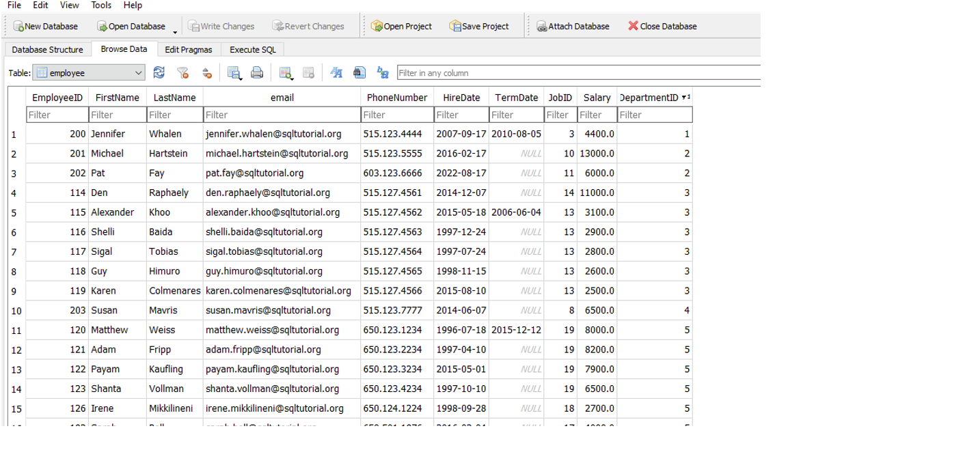Image resolution: width=980 pixels, height=463 pixels.
Task: Click Write Changes on the toolbar
Action: (221, 26)
